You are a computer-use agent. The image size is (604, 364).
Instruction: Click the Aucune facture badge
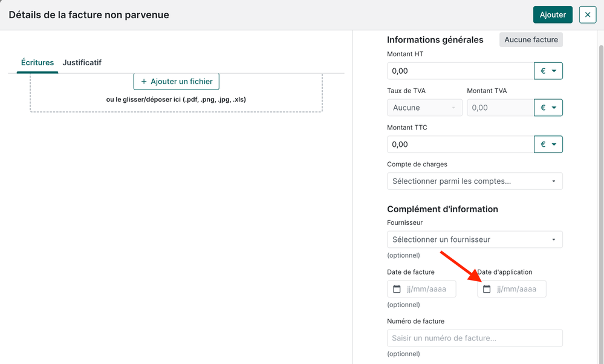[x=531, y=40]
